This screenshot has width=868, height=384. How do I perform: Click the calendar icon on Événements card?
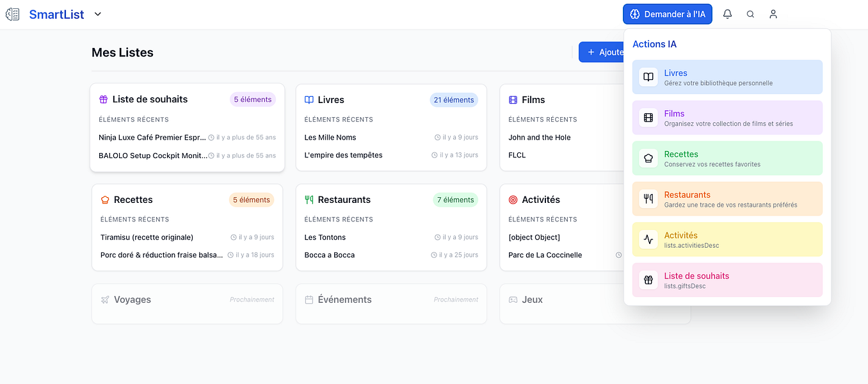click(x=308, y=299)
